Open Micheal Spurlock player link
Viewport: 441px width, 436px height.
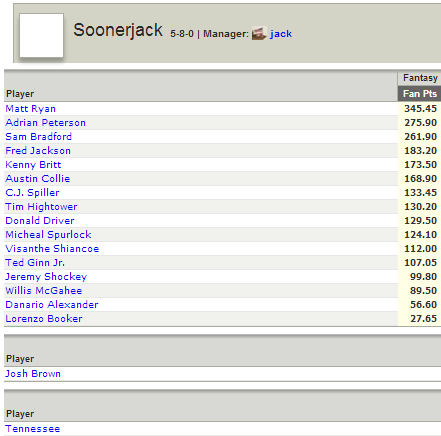click(48, 235)
